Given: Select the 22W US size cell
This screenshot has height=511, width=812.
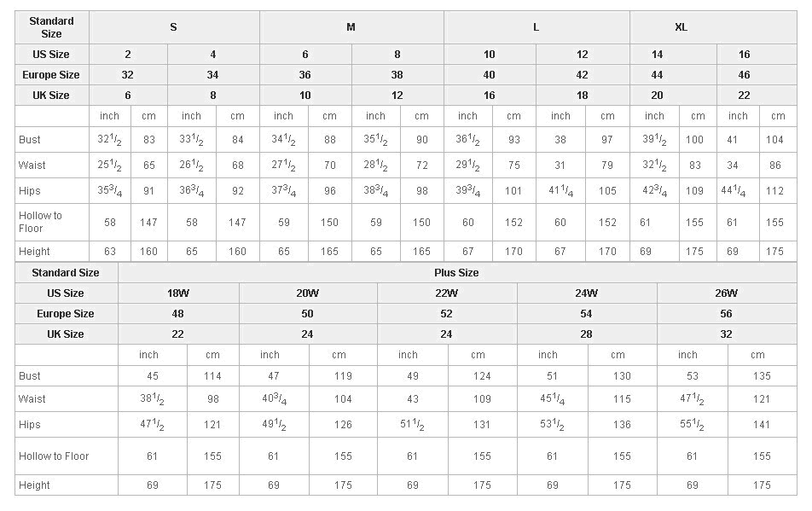Looking at the screenshot, I should coord(446,293).
